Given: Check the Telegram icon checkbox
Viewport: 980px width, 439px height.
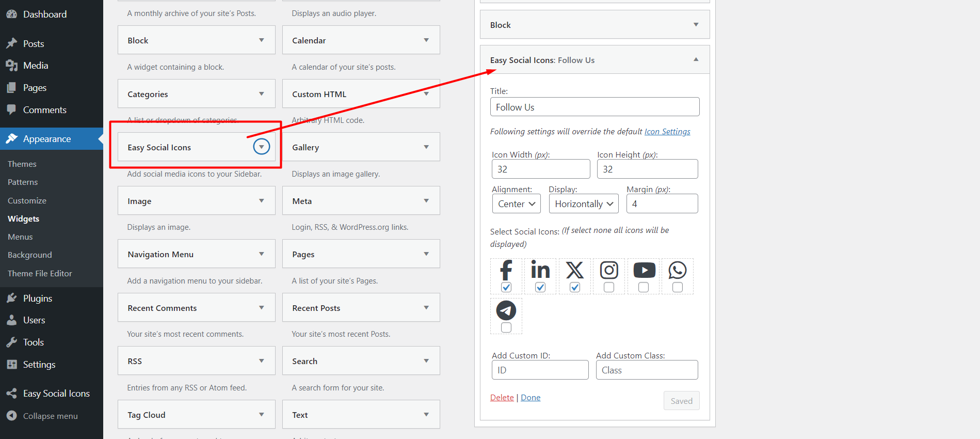Looking at the screenshot, I should point(506,327).
